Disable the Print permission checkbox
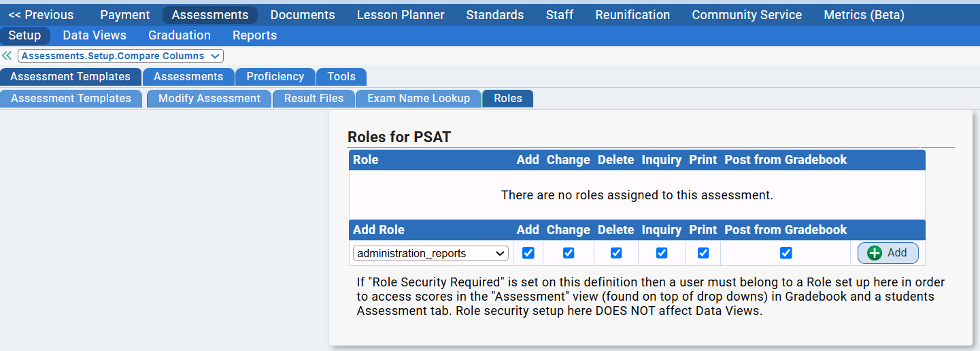Screen dimensions: 980x351 click(x=703, y=253)
